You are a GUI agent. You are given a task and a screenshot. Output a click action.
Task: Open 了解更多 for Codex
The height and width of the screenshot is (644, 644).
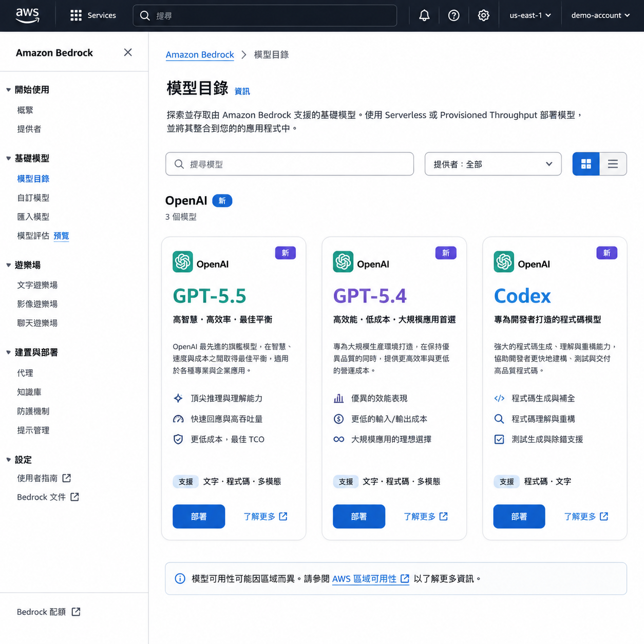click(x=586, y=516)
